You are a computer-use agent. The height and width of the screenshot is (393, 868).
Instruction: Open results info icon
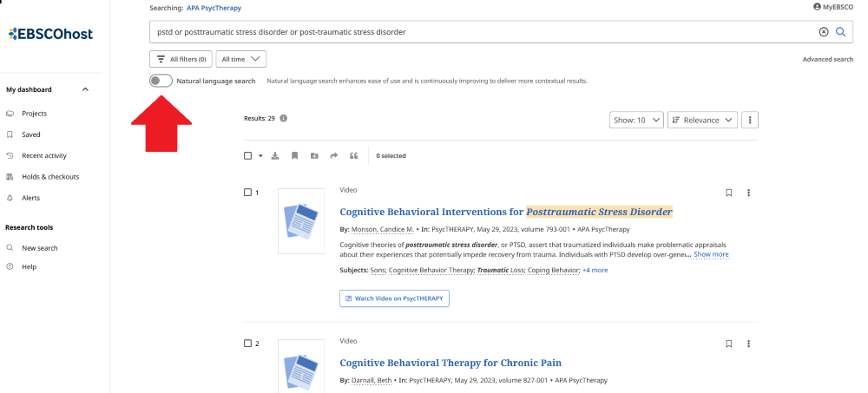click(x=284, y=119)
